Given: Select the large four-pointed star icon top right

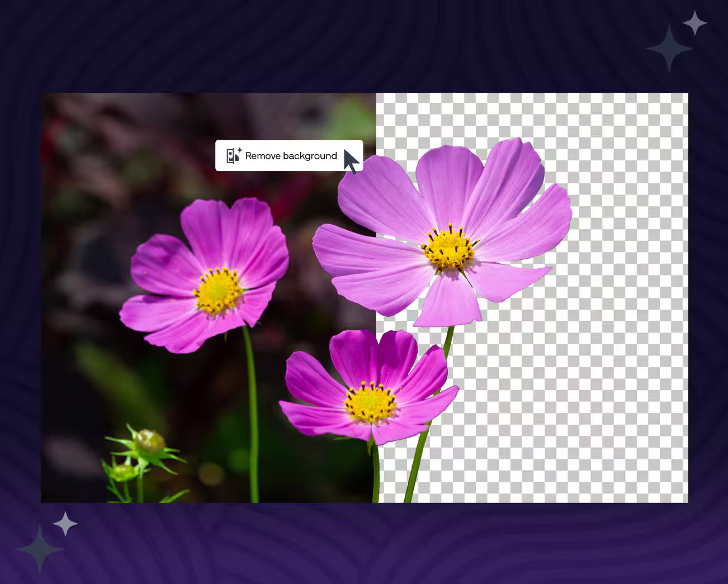Looking at the screenshot, I should tap(669, 49).
